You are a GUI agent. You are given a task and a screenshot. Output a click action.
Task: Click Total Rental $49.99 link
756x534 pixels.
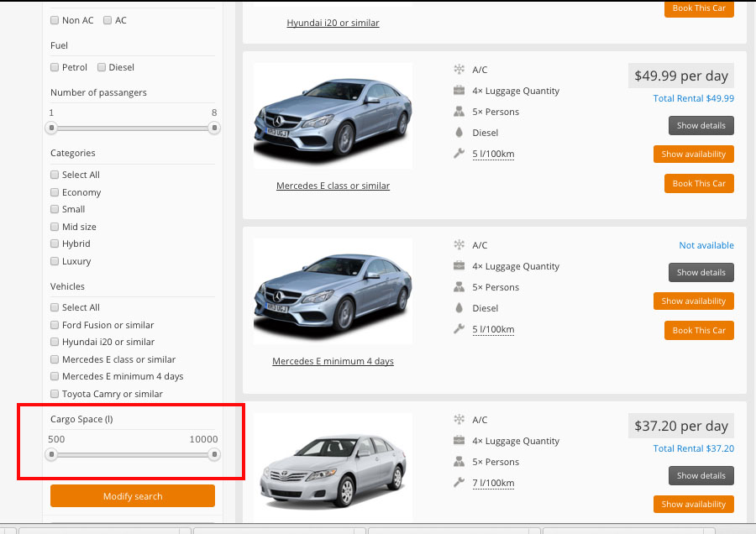tap(693, 98)
